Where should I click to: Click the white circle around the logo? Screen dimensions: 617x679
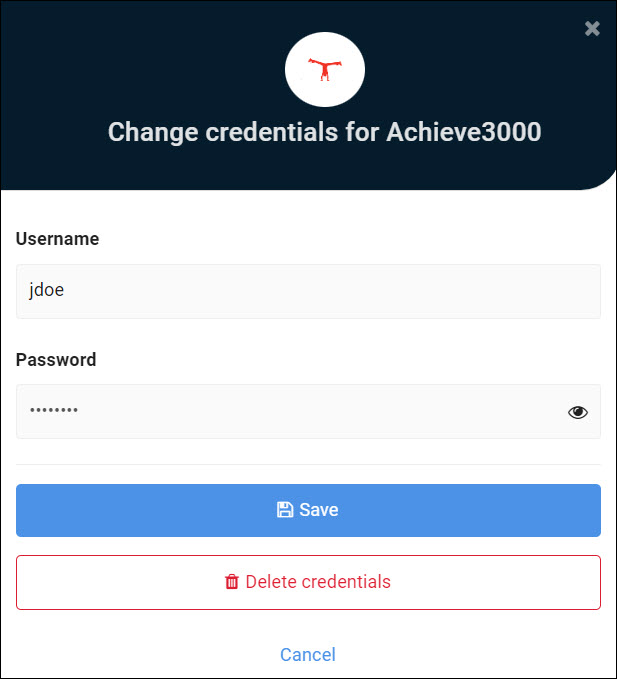325,69
